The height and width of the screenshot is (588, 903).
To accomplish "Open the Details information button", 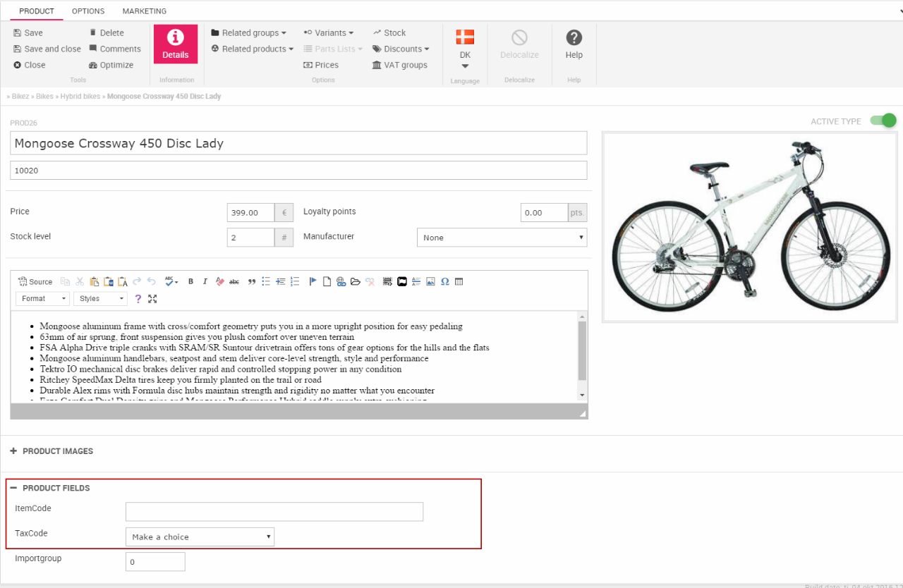I will click(175, 44).
